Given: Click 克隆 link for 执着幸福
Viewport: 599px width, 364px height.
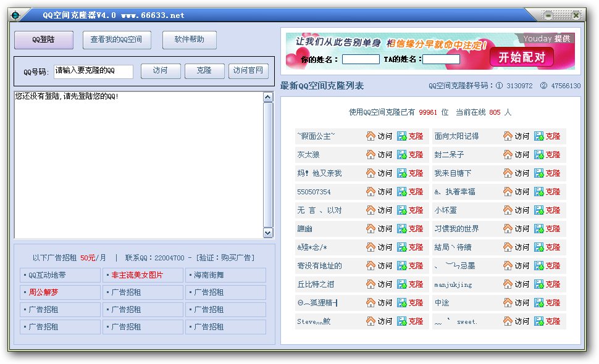Looking at the screenshot, I should pyautogui.click(x=553, y=191).
